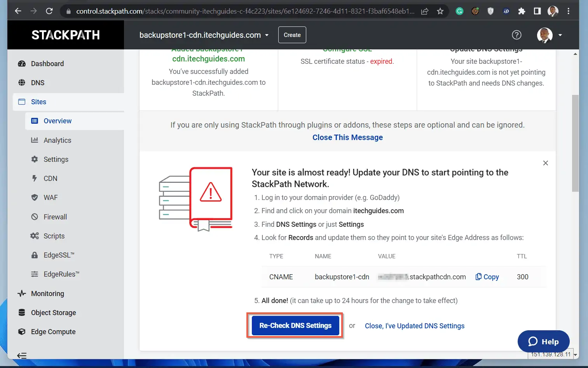Toggle the browser side panel icon
588x368 pixels.
[x=537, y=11]
